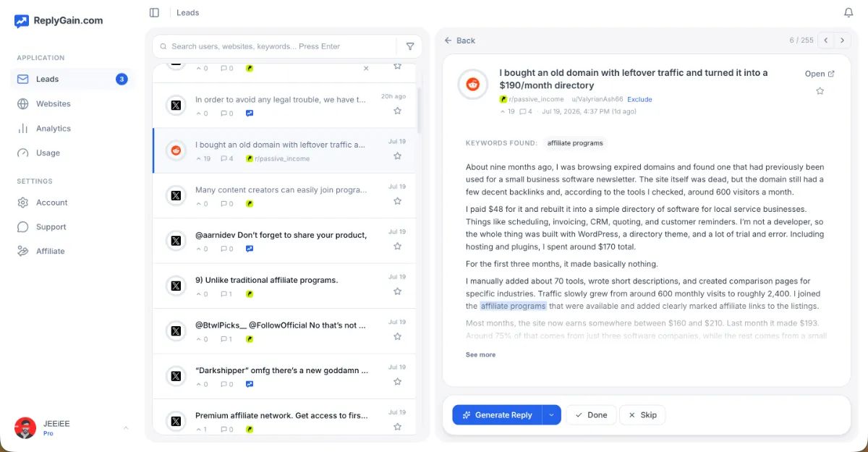Open the Leads page
Screen dimensions: 868x452
72,79
